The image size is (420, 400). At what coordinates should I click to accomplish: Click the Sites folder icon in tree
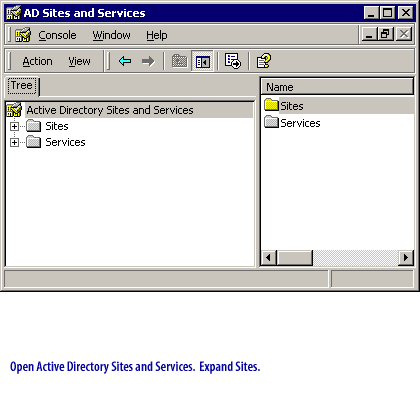(x=34, y=126)
